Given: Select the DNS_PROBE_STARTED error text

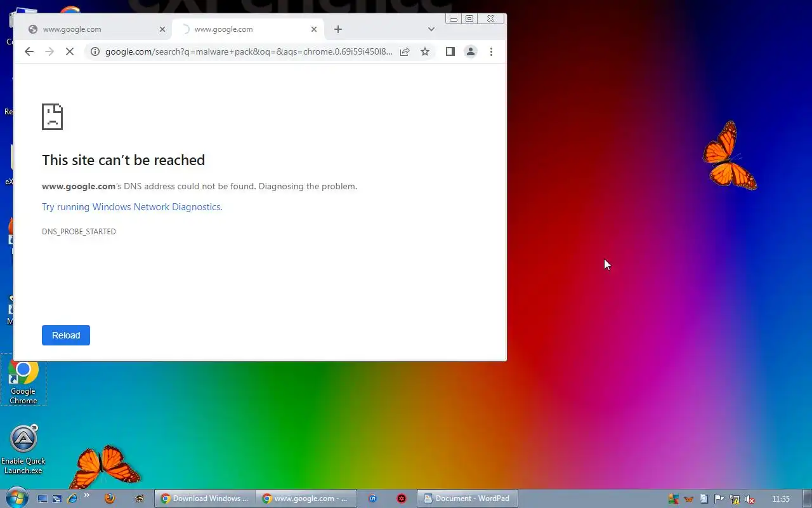Looking at the screenshot, I should pyautogui.click(x=79, y=232).
